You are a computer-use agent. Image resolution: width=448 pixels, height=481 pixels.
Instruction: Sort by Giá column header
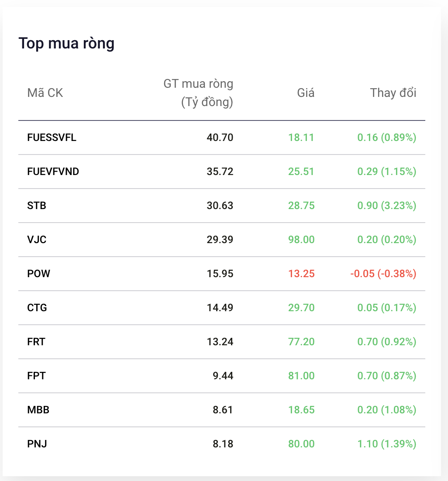tap(306, 93)
